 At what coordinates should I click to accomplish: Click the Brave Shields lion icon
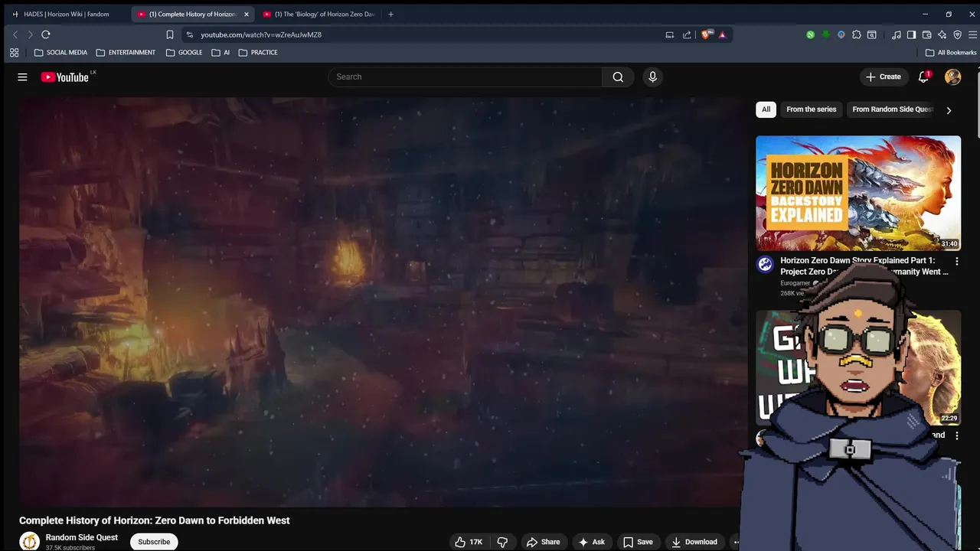pyautogui.click(x=707, y=34)
